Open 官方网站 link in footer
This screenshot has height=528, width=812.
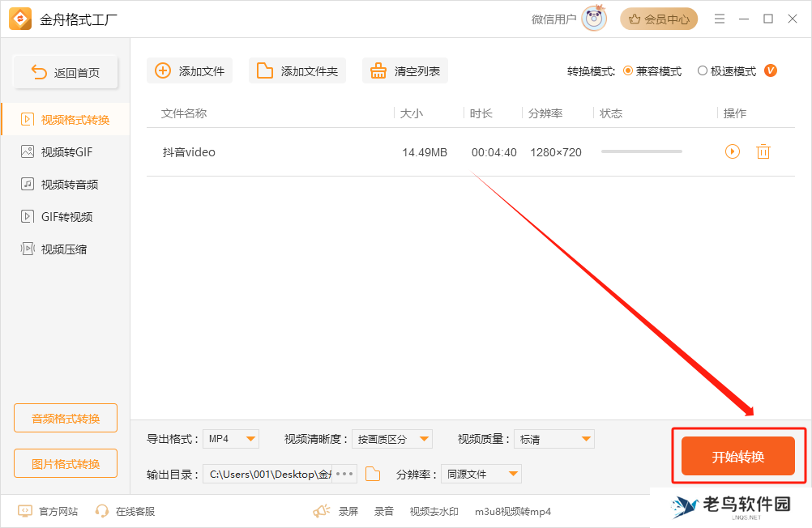[x=48, y=512]
